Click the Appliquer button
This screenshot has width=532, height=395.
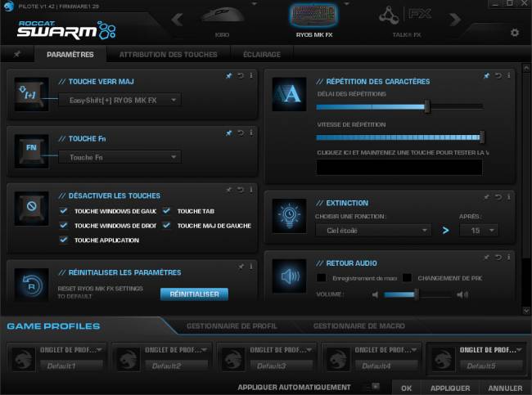450,388
